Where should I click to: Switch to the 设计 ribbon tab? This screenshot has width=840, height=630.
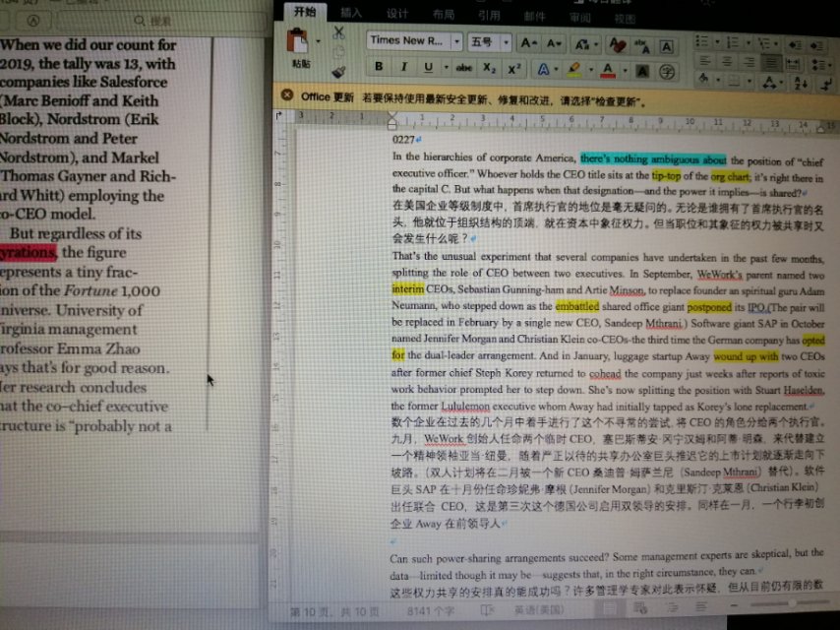pos(397,14)
